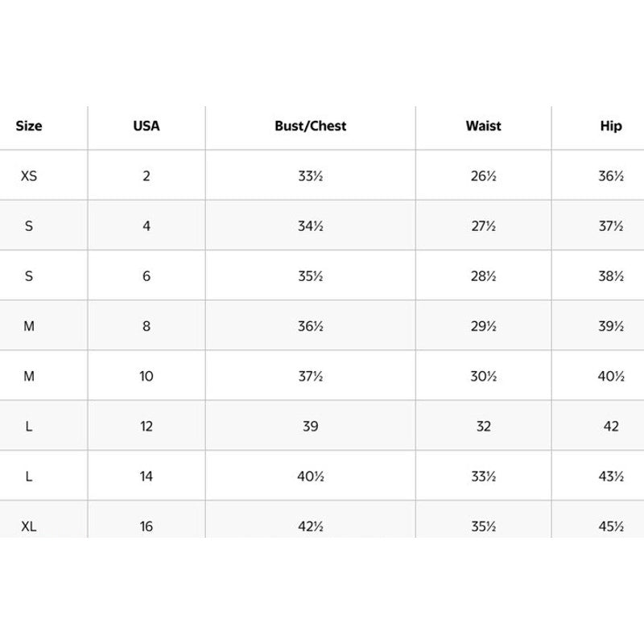
Task: Click USA size 16 cell
Action: tap(147, 526)
